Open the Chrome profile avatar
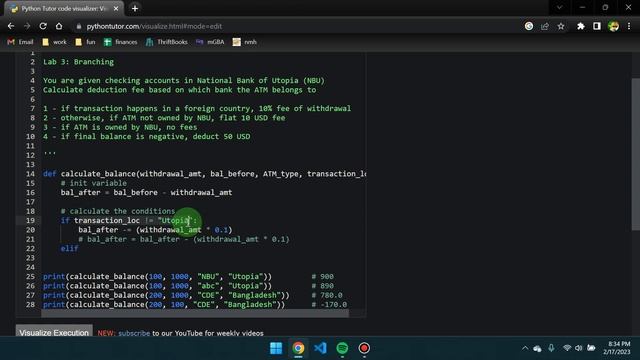The width and height of the screenshot is (640, 360). [x=613, y=26]
